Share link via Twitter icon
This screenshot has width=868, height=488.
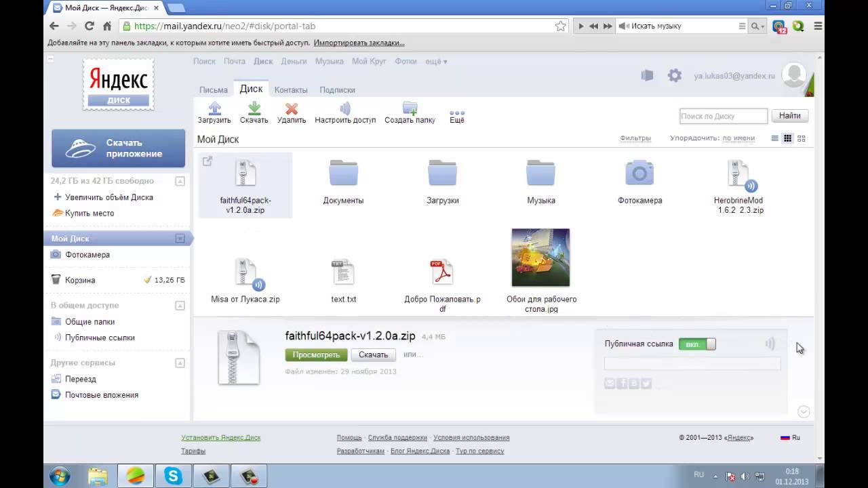646,384
